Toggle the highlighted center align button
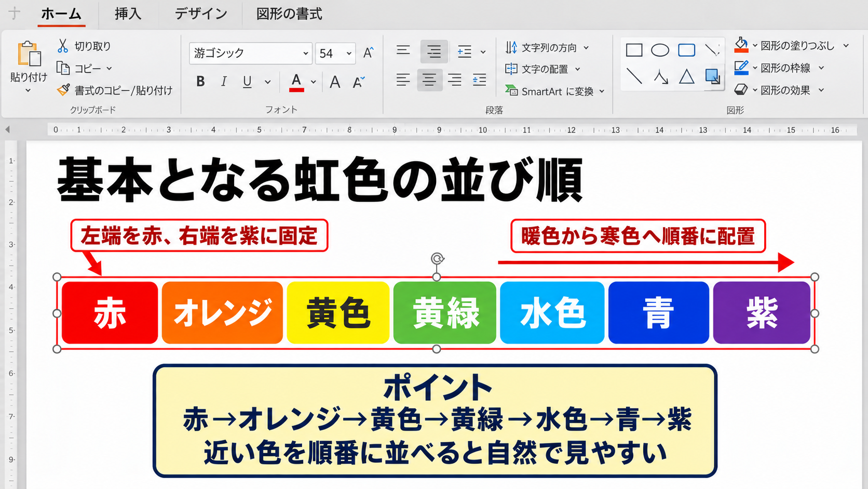868x489 pixels. 429,80
